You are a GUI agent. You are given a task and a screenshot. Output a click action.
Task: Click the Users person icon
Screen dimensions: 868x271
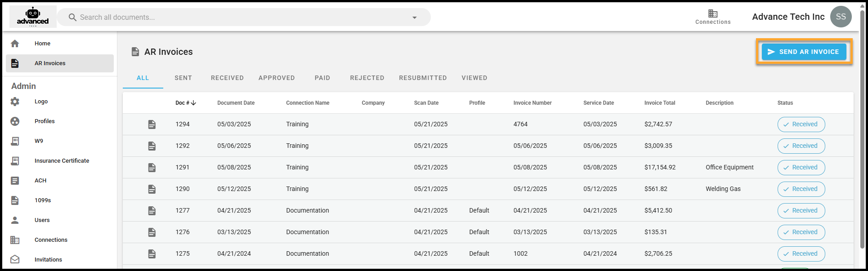click(15, 220)
